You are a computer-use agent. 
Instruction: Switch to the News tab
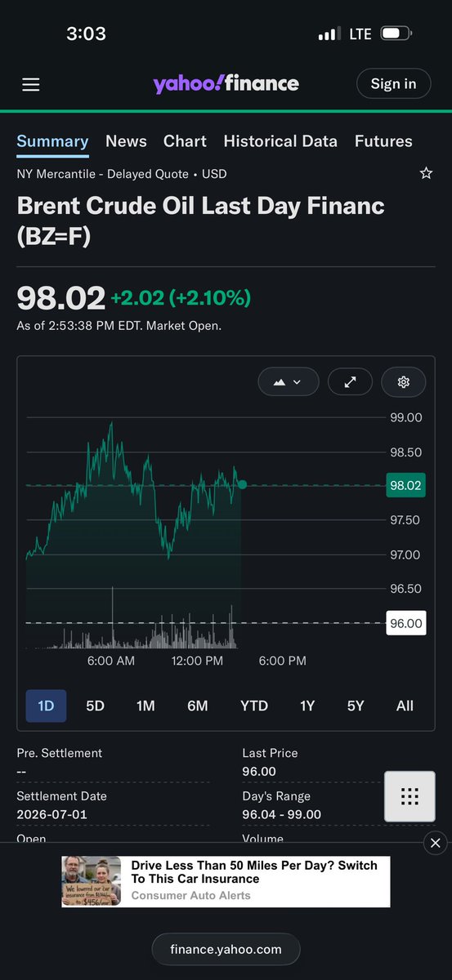[126, 141]
